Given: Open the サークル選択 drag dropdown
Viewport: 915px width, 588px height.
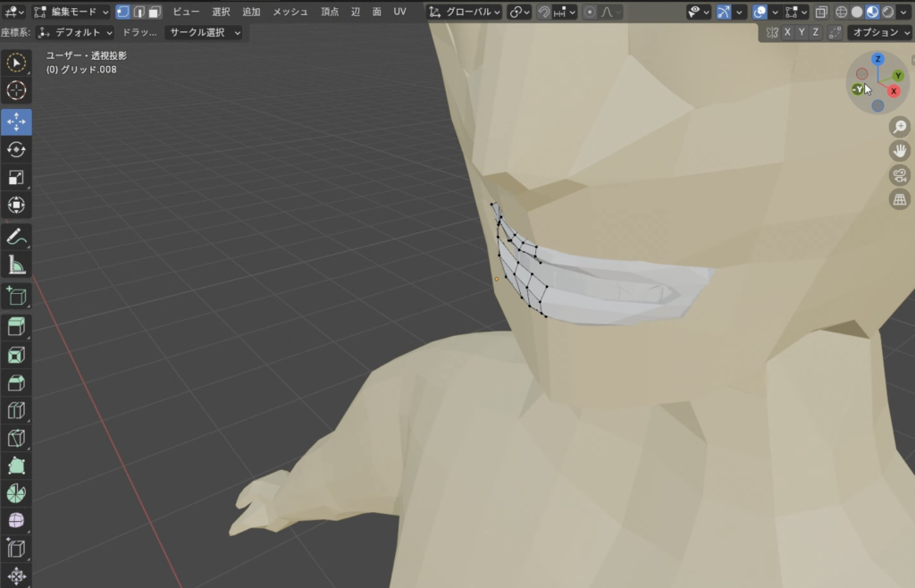Looking at the screenshot, I should 203,33.
